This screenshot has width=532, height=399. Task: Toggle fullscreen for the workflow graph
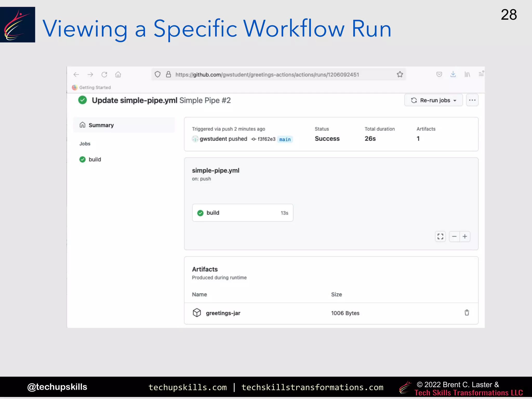click(440, 236)
